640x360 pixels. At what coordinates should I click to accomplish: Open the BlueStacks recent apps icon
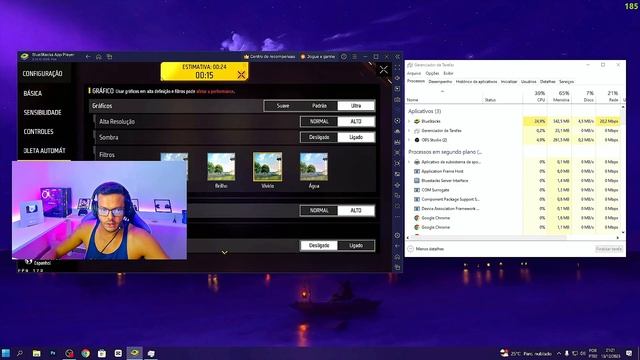109,57
